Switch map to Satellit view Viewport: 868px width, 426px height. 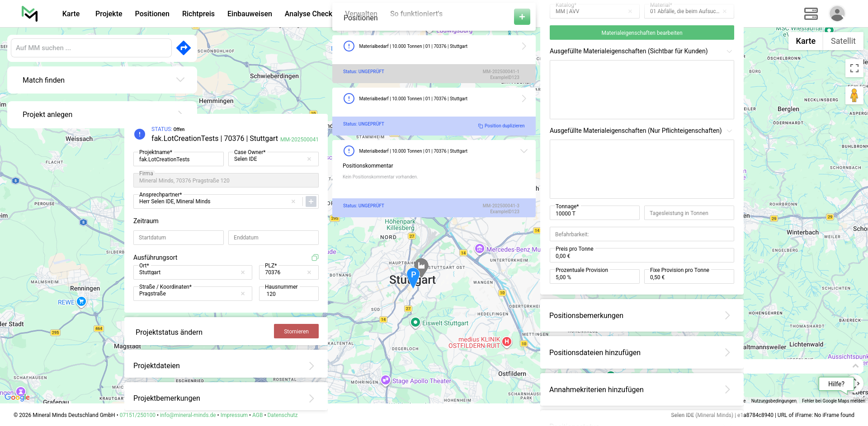[843, 41]
